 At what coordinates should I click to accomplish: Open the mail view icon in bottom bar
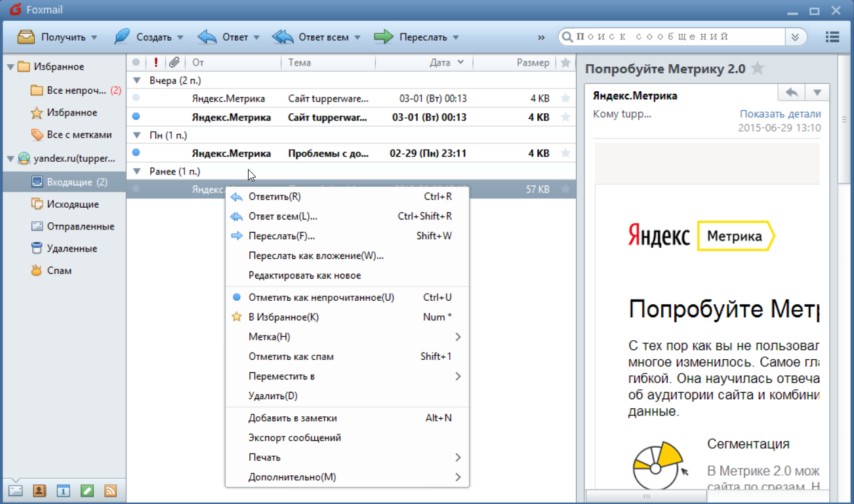(x=15, y=490)
